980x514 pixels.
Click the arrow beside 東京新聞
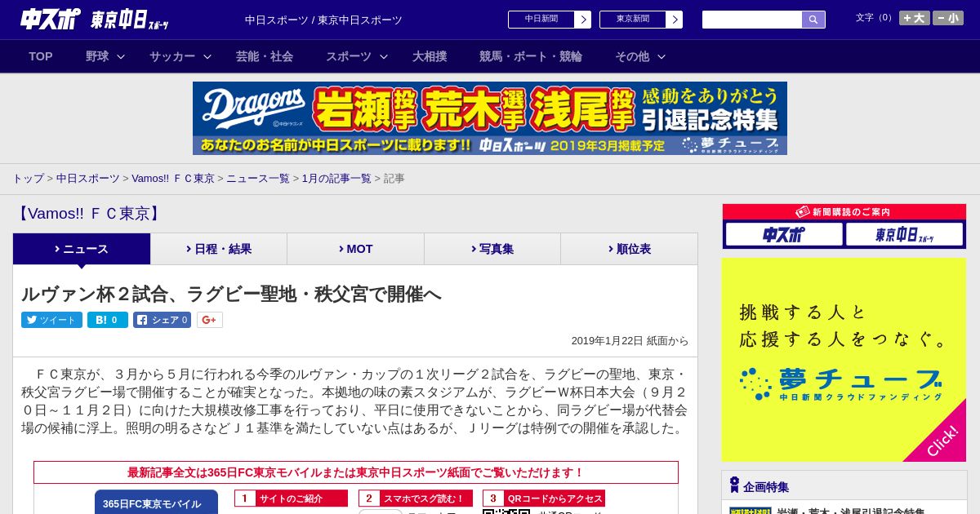pos(675,20)
